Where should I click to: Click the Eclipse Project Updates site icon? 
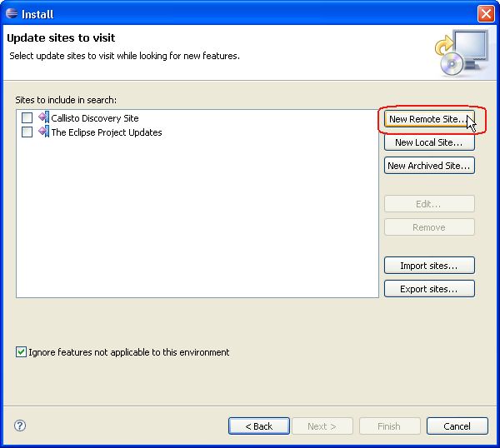[x=43, y=132]
